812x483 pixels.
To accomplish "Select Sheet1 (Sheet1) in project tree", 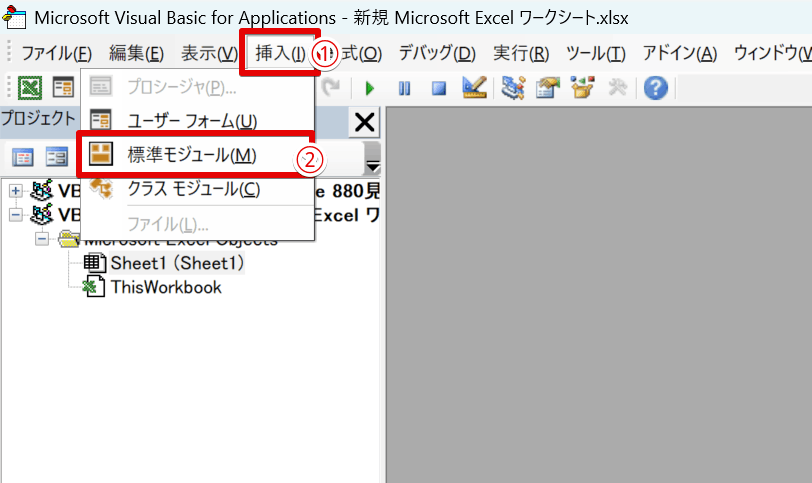I will point(177,263).
